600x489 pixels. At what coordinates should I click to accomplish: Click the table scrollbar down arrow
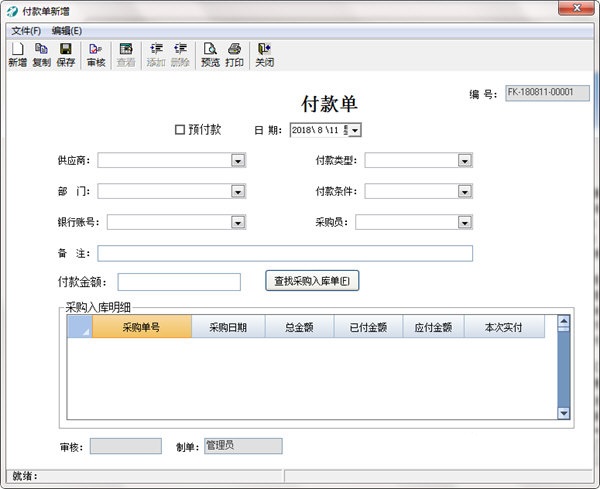[563, 412]
